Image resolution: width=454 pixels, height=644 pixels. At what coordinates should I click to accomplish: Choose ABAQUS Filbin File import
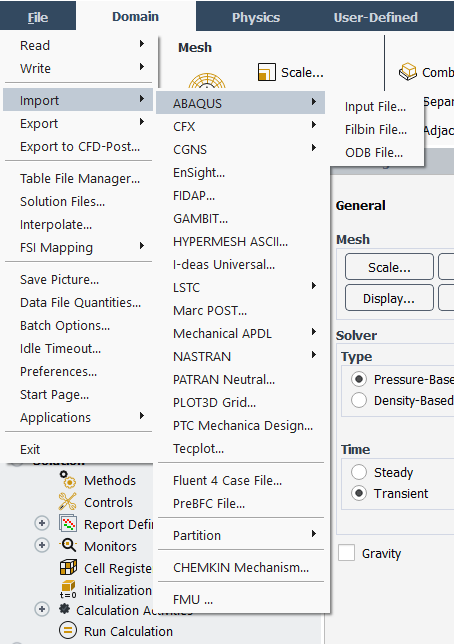376,130
